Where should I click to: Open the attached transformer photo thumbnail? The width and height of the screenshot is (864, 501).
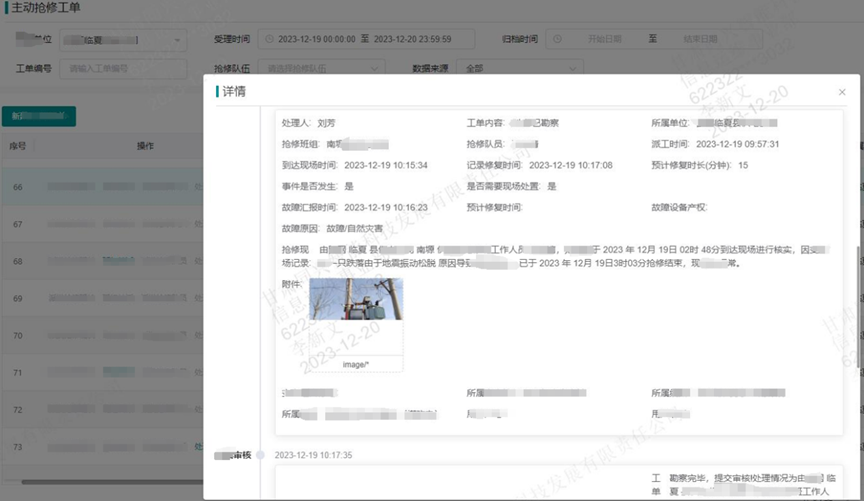tap(356, 299)
